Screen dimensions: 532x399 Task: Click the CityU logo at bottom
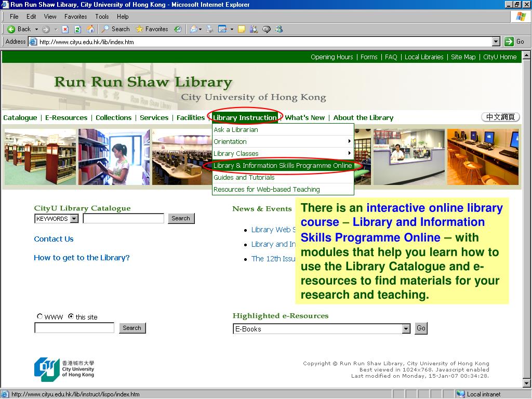click(64, 369)
